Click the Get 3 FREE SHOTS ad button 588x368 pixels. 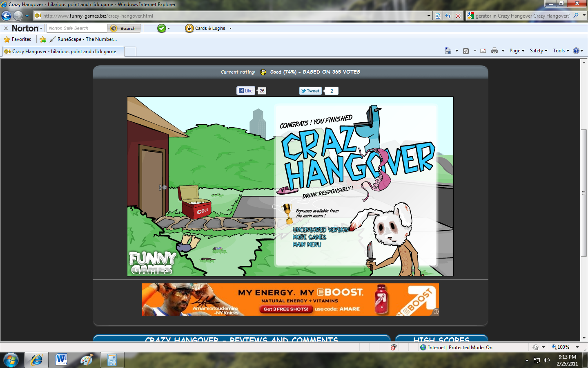pyautogui.click(x=286, y=309)
